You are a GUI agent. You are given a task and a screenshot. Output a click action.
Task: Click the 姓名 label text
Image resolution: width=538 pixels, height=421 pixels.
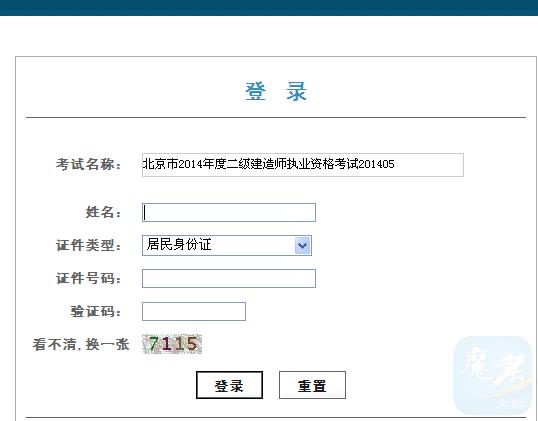pos(103,212)
